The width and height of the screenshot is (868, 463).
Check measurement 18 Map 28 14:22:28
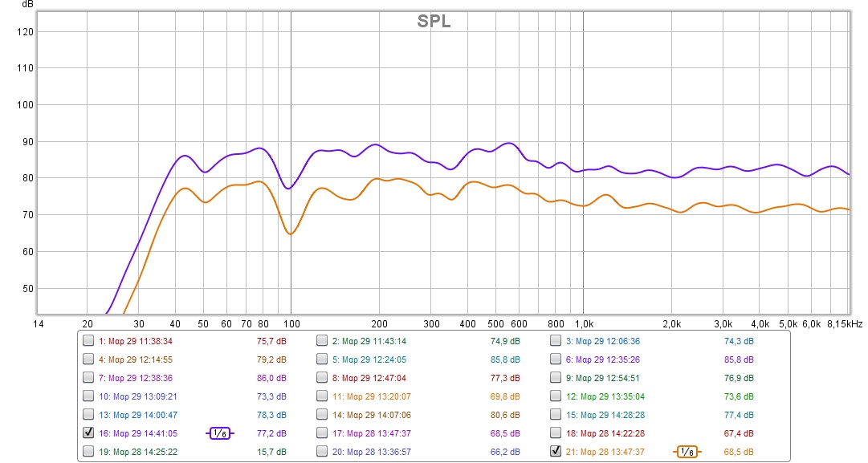555,433
